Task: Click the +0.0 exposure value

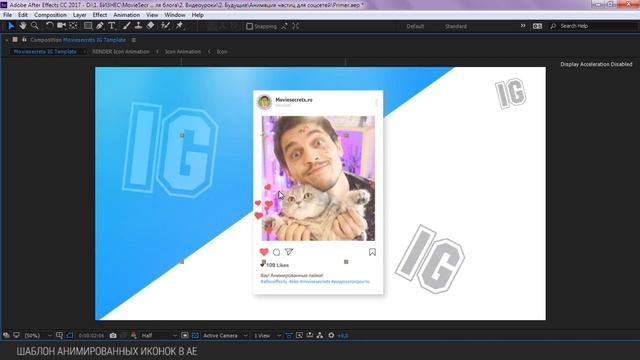Action: tap(343, 336)
